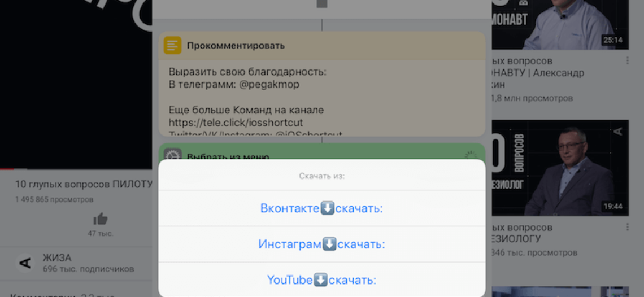Click the red video progress bar

[x=7, y=169]
